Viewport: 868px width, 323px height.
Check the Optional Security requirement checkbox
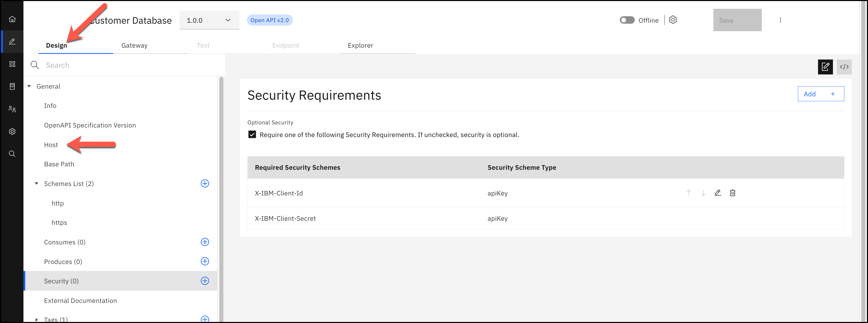click(252, 134)
